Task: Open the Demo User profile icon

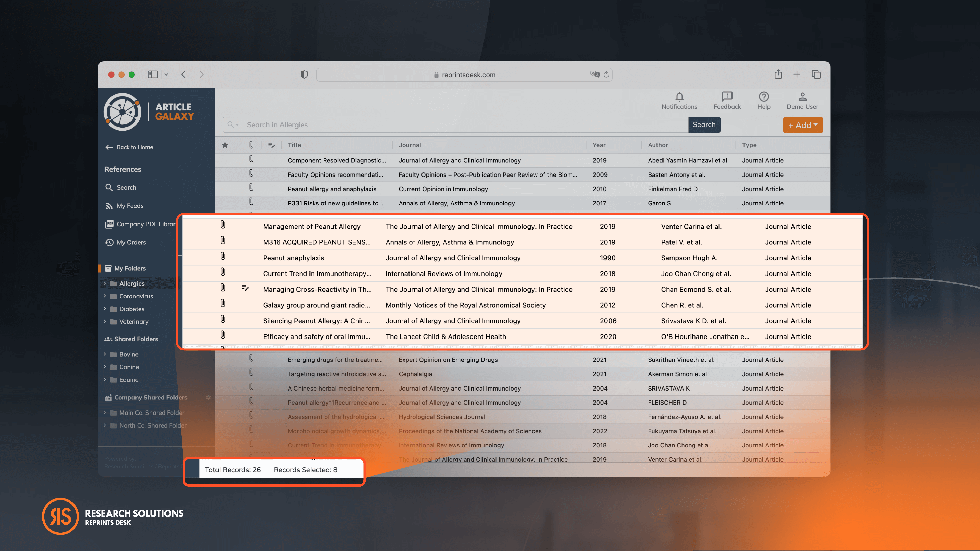Action: (802, 97)
